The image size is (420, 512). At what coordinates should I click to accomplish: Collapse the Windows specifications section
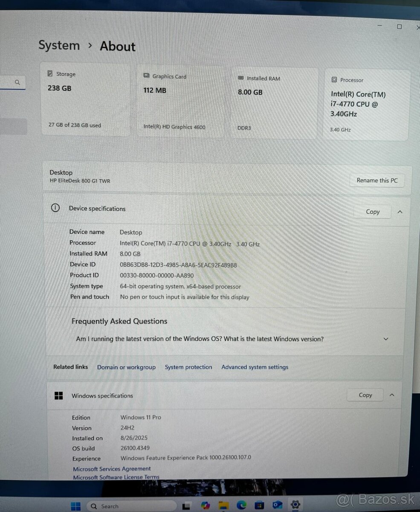(392, 395)
